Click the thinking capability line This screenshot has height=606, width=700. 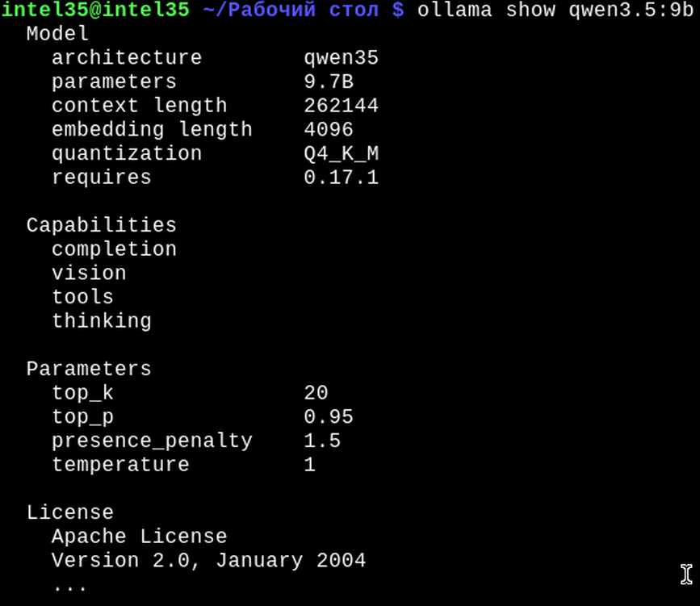coord(102,322)
